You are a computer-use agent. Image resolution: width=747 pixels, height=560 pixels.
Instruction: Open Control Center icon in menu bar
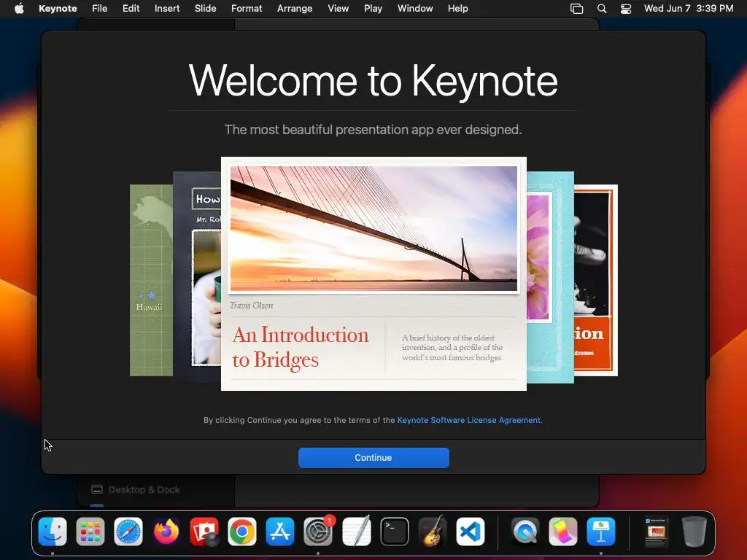[625, 9]
